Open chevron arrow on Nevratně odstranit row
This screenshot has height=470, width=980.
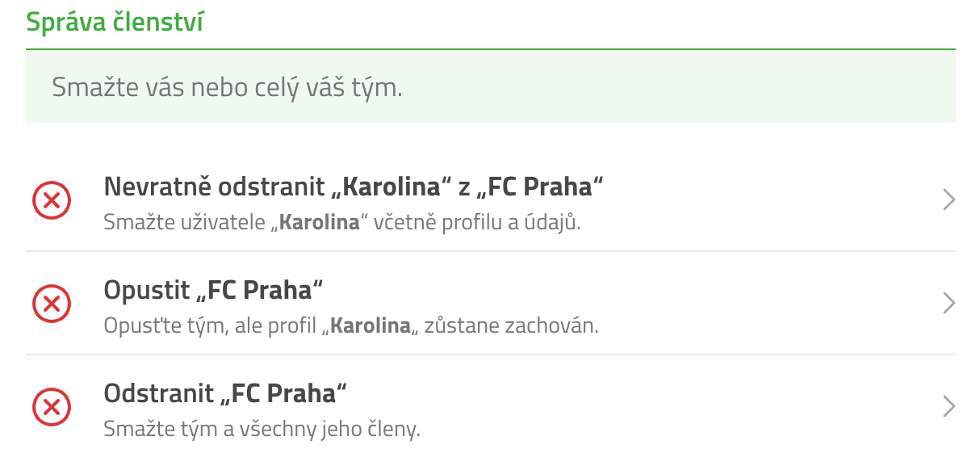tap(949, 200)
